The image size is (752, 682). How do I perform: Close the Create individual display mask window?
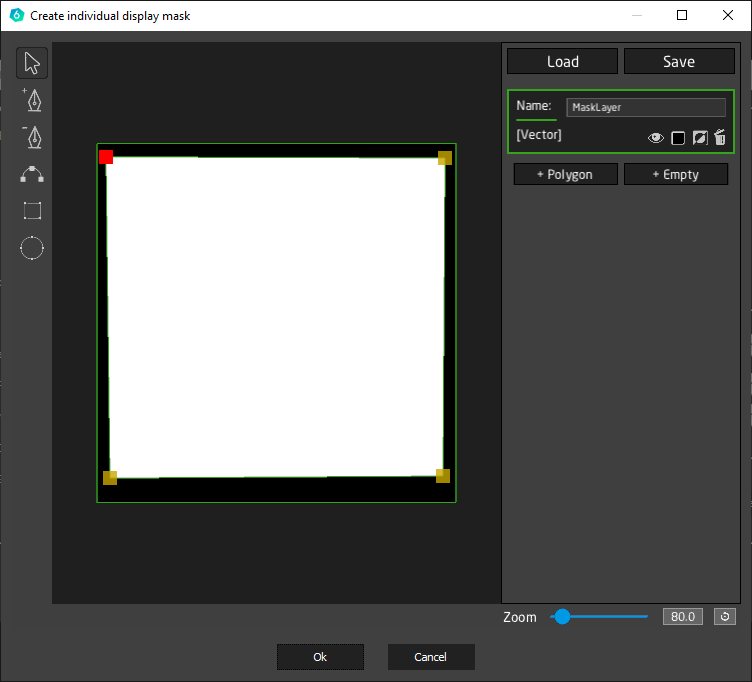coord(728,15)
